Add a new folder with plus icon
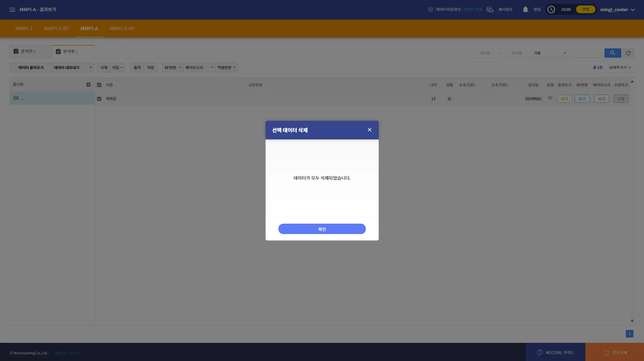 click(x=88, y=85)
